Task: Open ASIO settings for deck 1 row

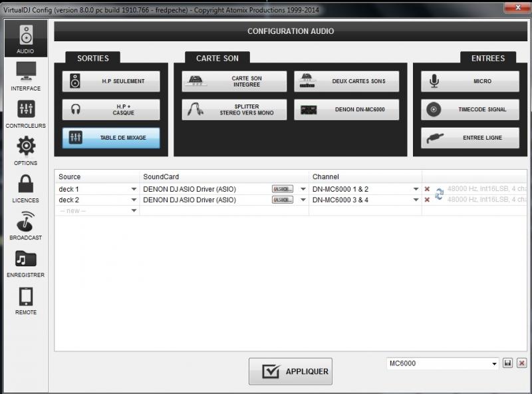Action: [x=282, y=189]
